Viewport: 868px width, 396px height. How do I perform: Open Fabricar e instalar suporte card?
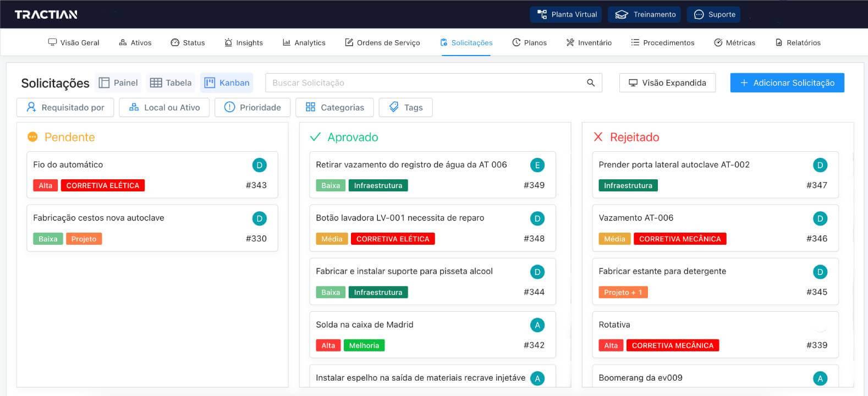point(433,282)
